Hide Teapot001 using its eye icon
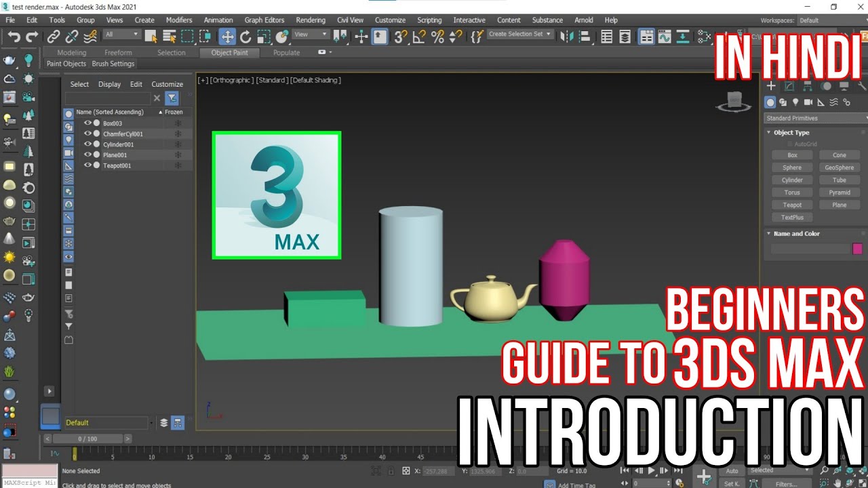 click(x=87, y=165)
